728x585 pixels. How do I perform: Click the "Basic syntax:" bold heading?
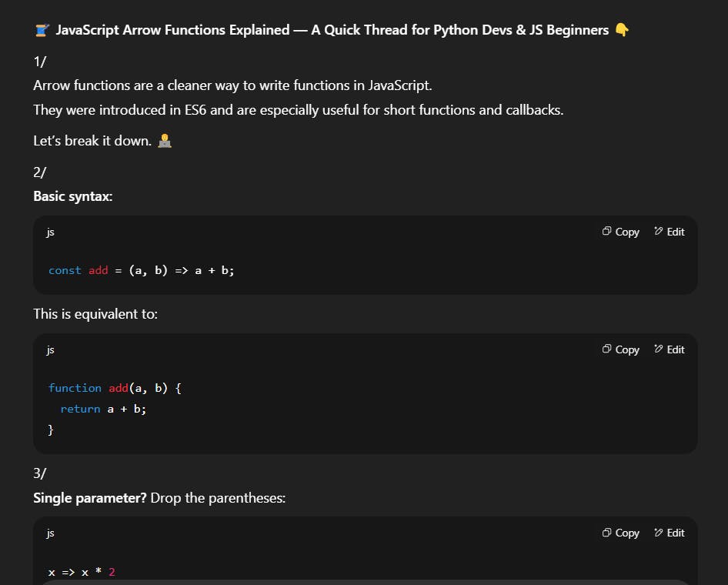73,196
